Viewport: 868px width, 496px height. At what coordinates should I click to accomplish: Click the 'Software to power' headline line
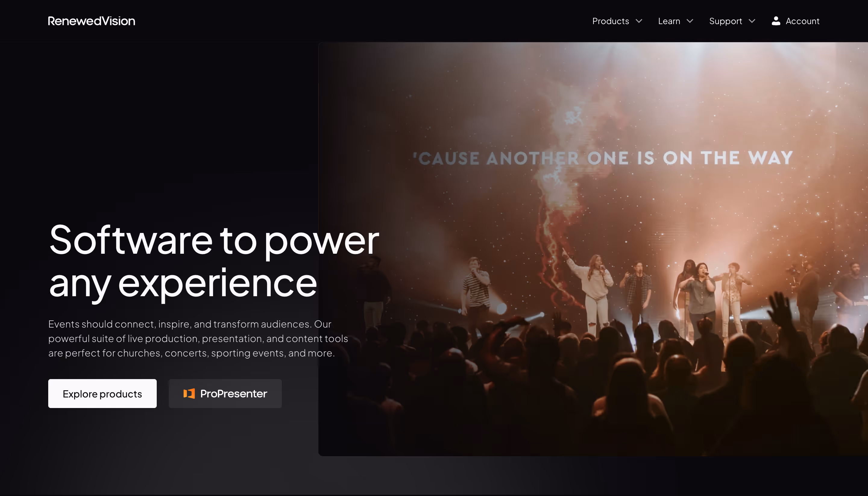point(214,240)
